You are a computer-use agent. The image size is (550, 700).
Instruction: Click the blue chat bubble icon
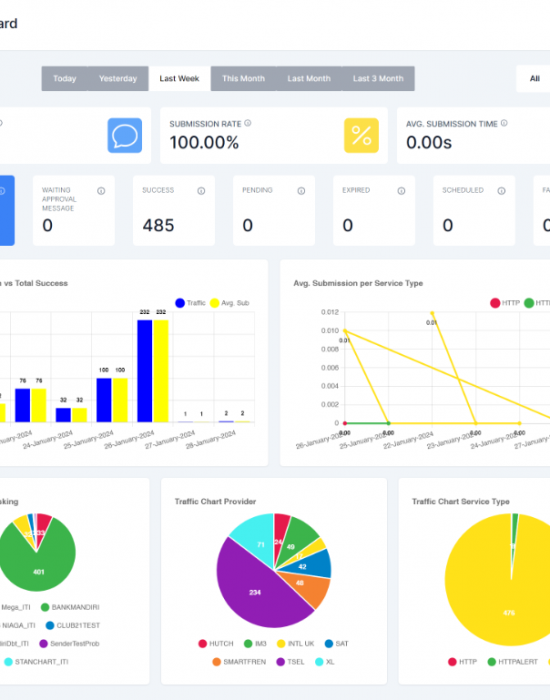tap(125, 135)
